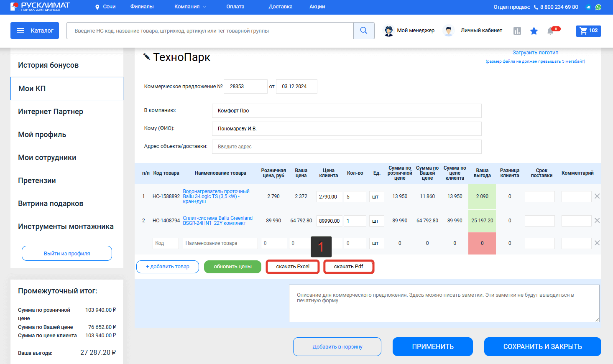Click the + добавить товар button
The height and width of the screenshot is (364, 613).
point(168,267)
